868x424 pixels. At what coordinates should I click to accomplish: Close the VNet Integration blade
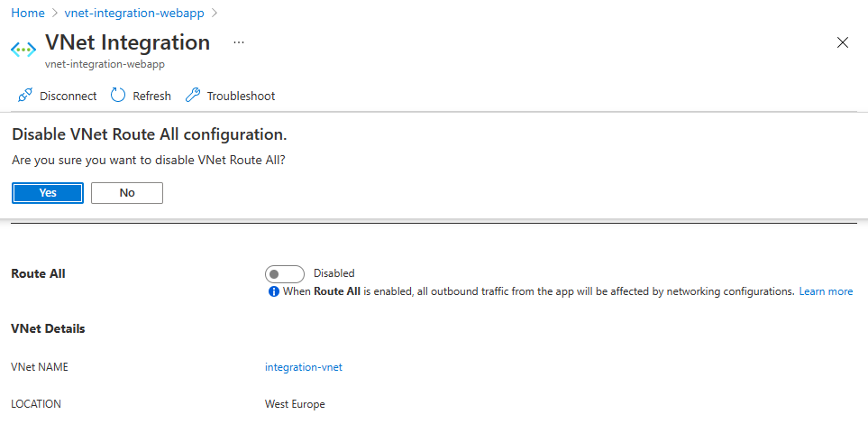coord(843,42)
